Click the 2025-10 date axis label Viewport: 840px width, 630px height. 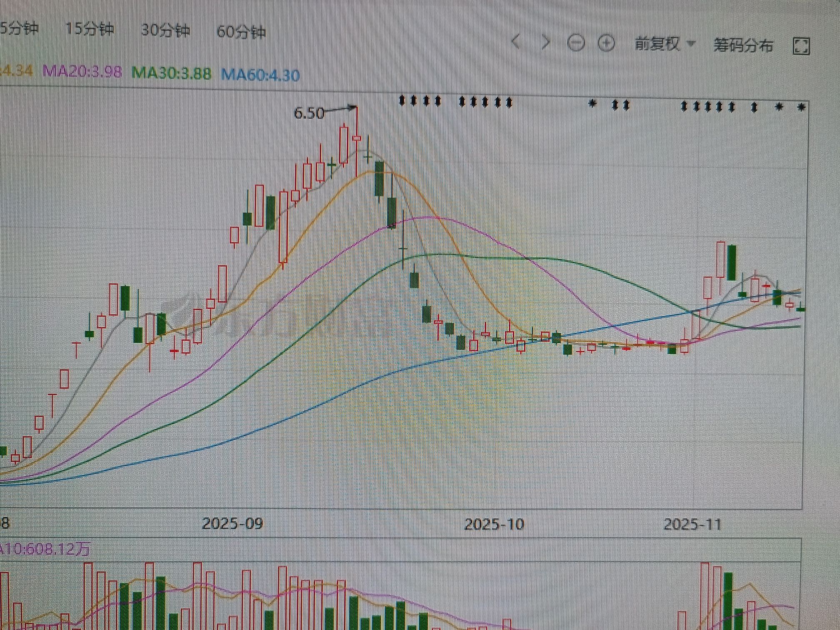click(494, 524)
